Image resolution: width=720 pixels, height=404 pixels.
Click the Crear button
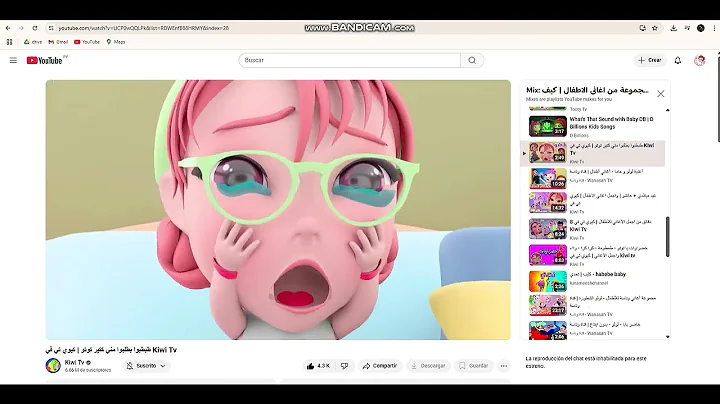(650, 60)
